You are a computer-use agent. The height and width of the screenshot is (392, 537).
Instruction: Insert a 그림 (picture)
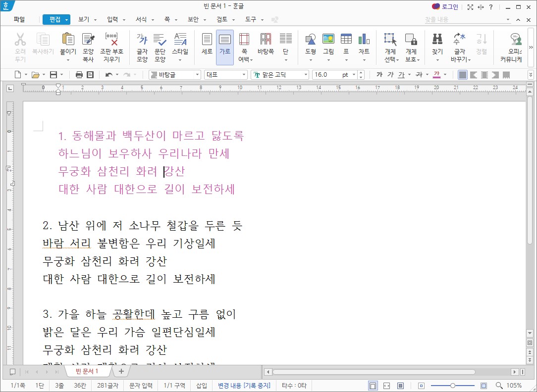point(328,39)
